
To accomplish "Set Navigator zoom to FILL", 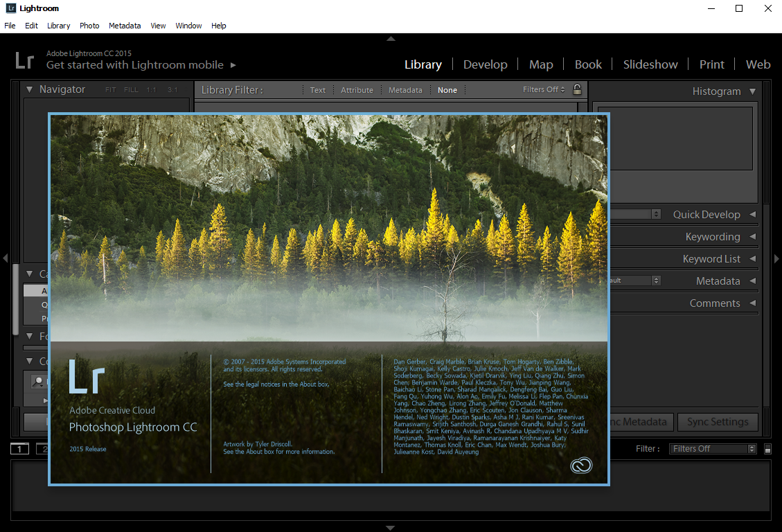I will [131, 90].
